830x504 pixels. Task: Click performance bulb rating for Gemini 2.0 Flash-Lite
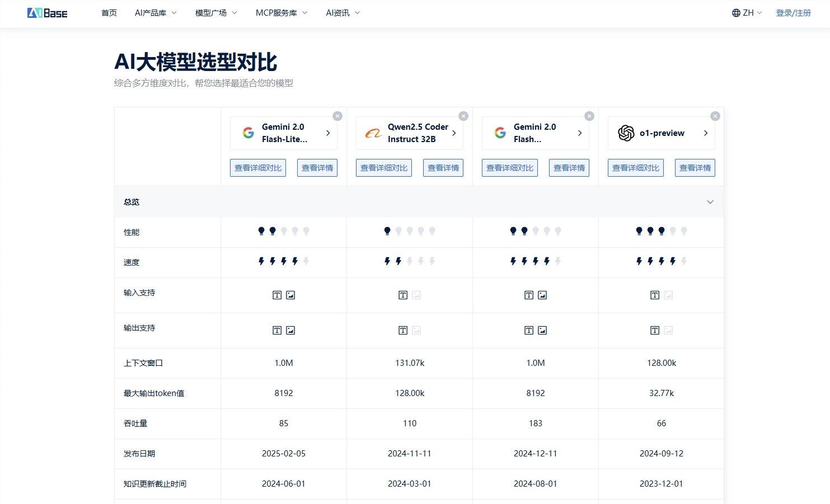tap(284, 231)
